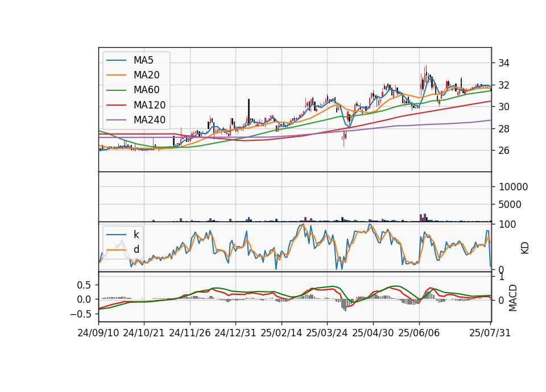
Task: Click the 25/06/06 date axis label
Action: [419, 333]
